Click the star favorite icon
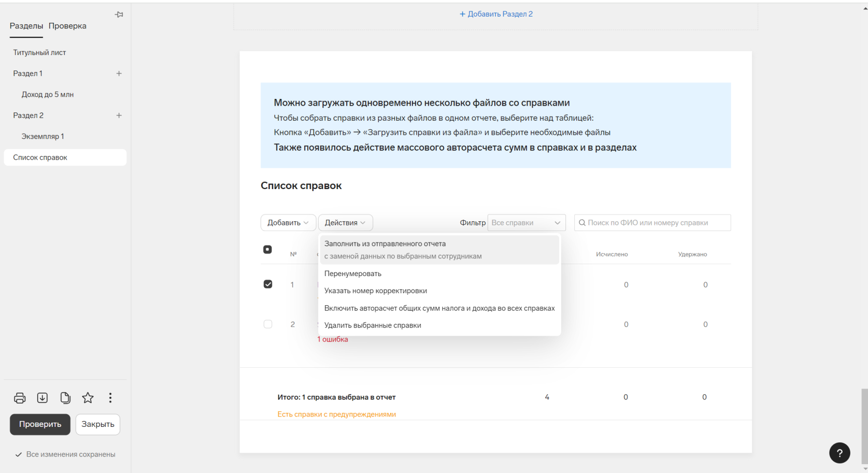Image resolution: width=868 pixels, height=473 pixels. 88,398
